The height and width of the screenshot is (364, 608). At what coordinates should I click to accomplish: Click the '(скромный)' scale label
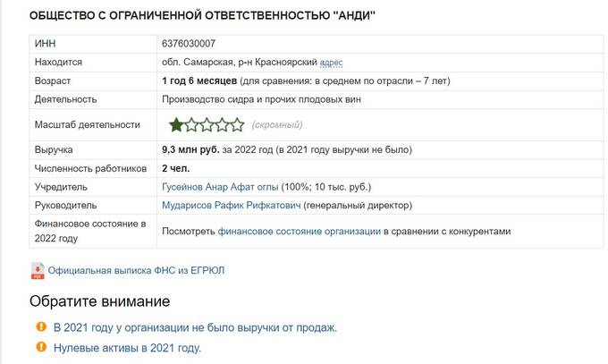pyautogui.click(x=277, y=125)
